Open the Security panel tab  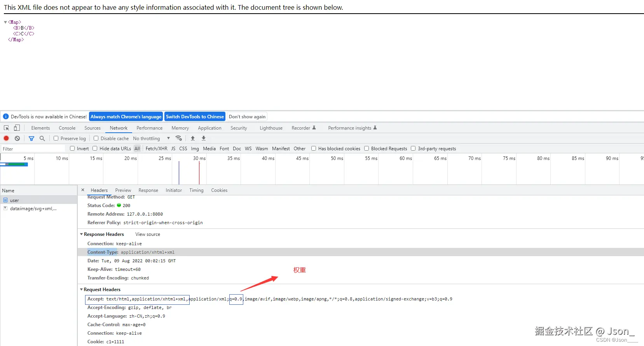click(239, 128)
